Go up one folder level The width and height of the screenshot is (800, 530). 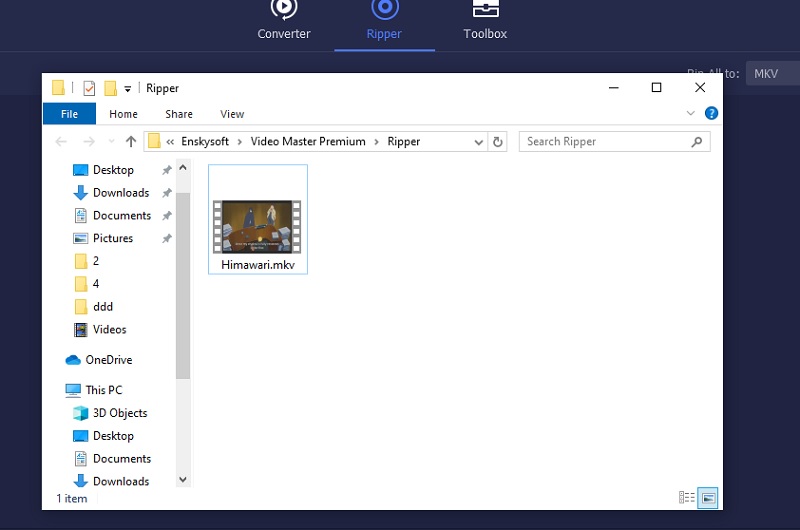point(131,141)
